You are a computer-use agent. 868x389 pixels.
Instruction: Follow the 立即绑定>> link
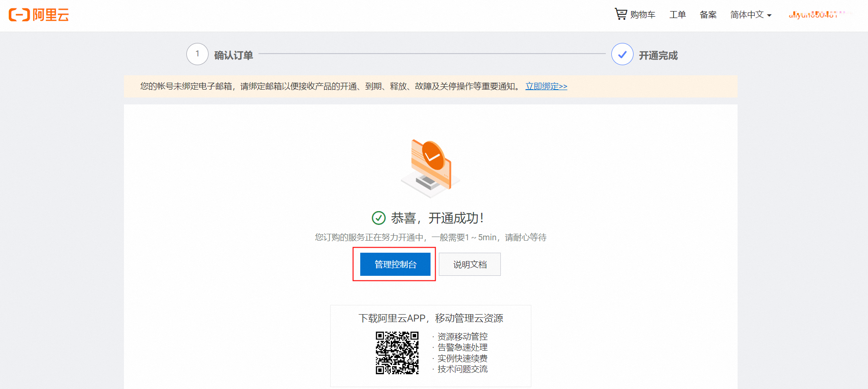tap(546, 86)
